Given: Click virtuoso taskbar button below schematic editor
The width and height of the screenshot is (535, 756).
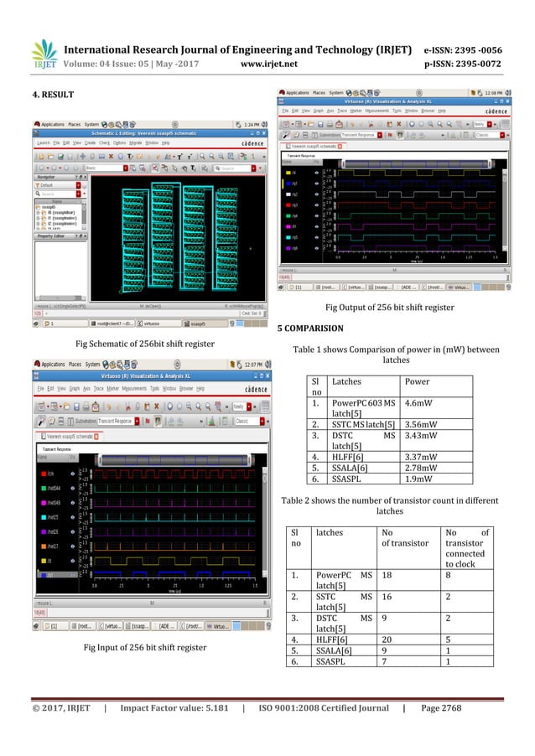Looking at the screenshot, I should pyautogui.click(x=151, y=323).
